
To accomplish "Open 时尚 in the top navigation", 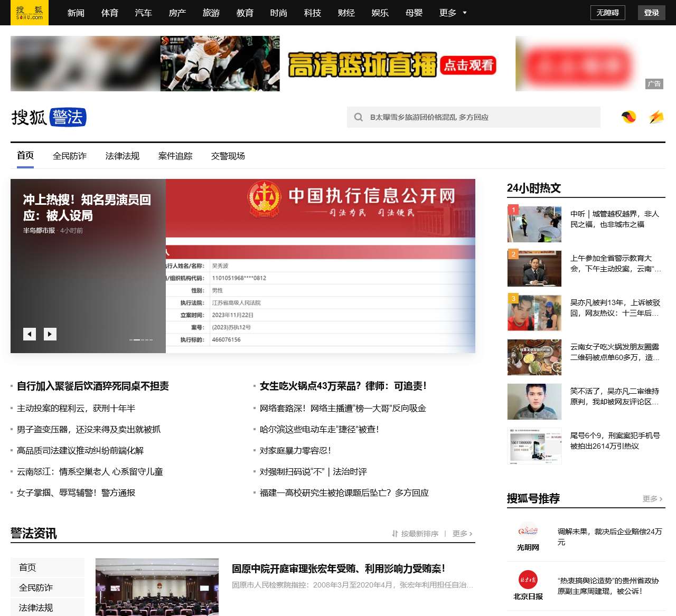I will pyautogui.click(x=279, y=13).
